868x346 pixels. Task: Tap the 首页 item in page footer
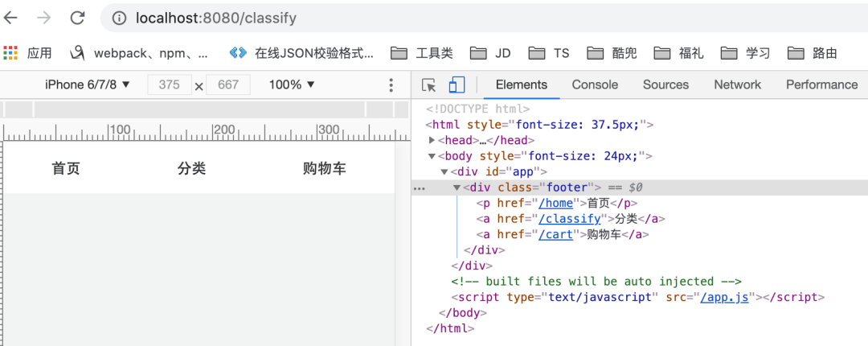click(66, 168)
